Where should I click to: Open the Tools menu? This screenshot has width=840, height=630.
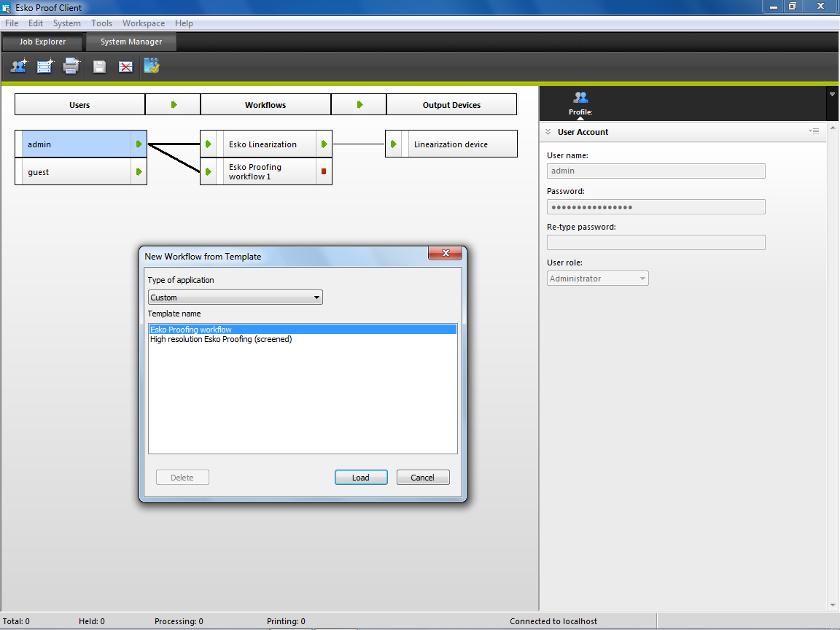point(102,23)
